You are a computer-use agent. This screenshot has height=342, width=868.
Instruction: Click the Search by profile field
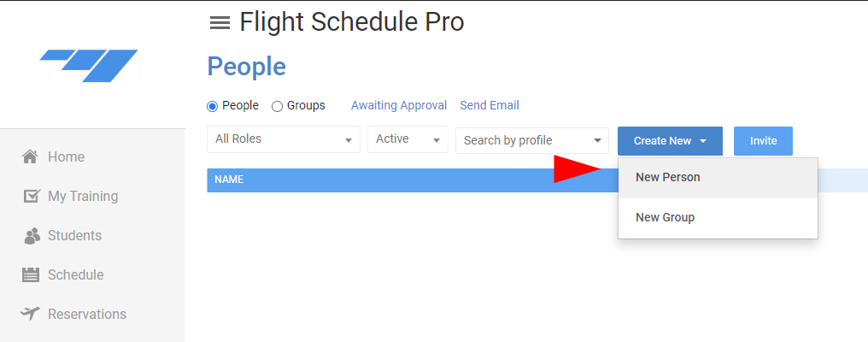(x=532, y=141)
